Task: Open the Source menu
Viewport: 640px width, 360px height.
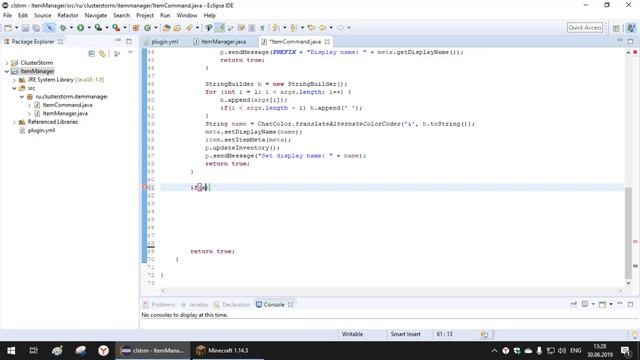Action: 42,15
